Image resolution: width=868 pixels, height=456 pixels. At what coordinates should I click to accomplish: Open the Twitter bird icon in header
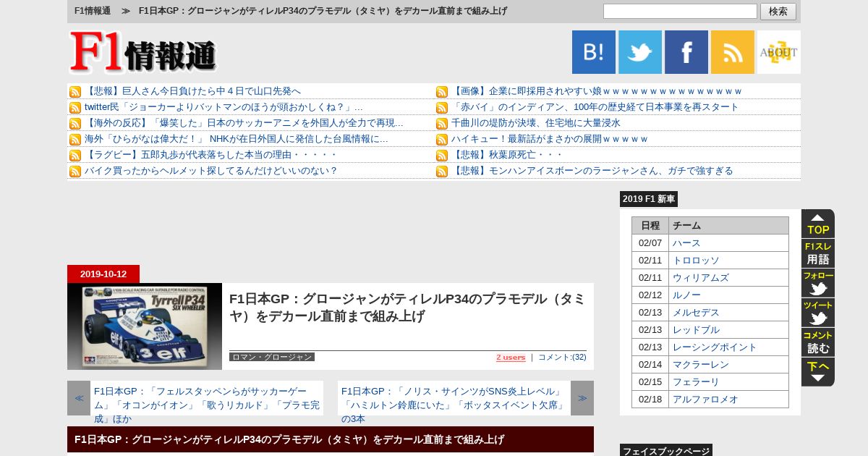click(640, 52)
